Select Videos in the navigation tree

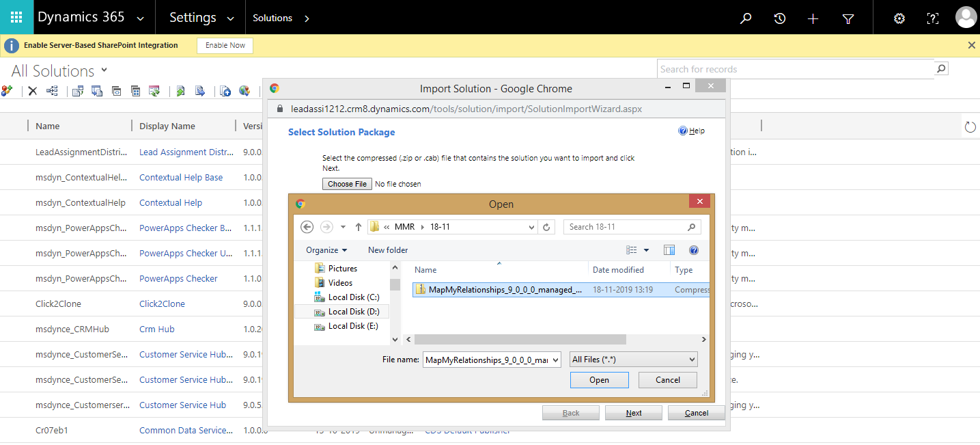tap(334, 283)
